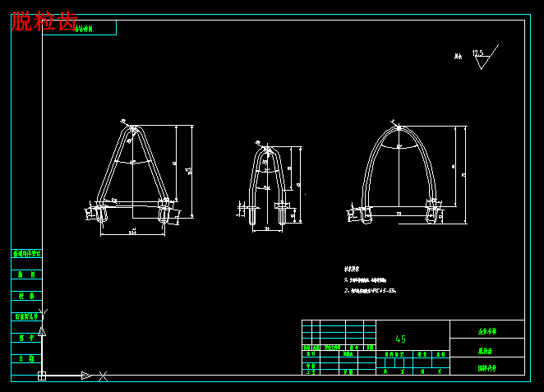The width and height of the screenshot is (544, 392).
Task: Select the red 脱粒齿 title text
Action: (44, 21)
